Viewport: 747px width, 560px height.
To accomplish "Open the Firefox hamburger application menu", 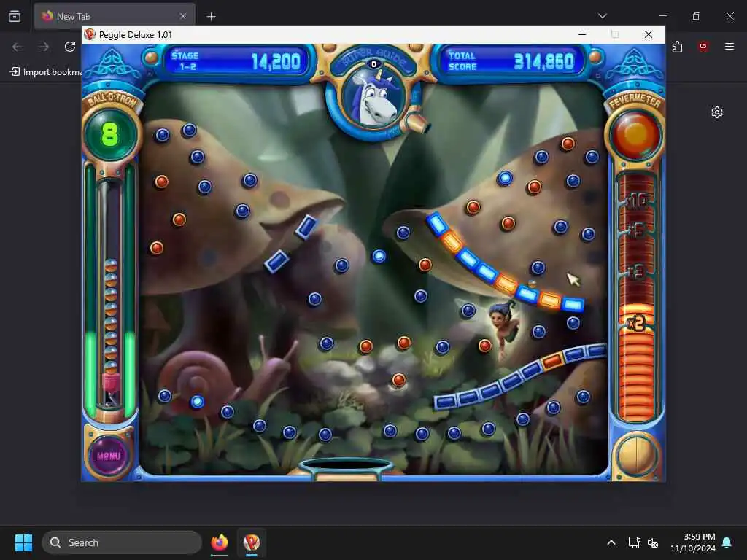I will pyautogui.click(x=729, y=46).
